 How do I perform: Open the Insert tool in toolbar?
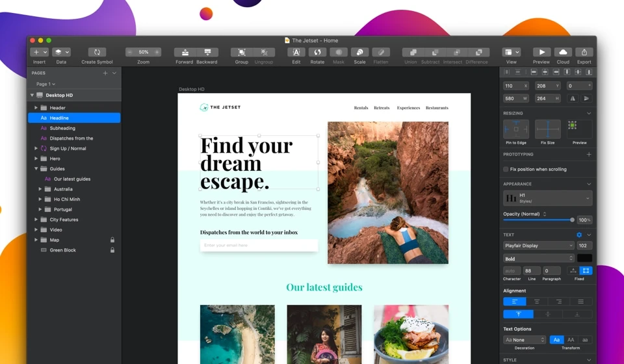coord(39,52)
